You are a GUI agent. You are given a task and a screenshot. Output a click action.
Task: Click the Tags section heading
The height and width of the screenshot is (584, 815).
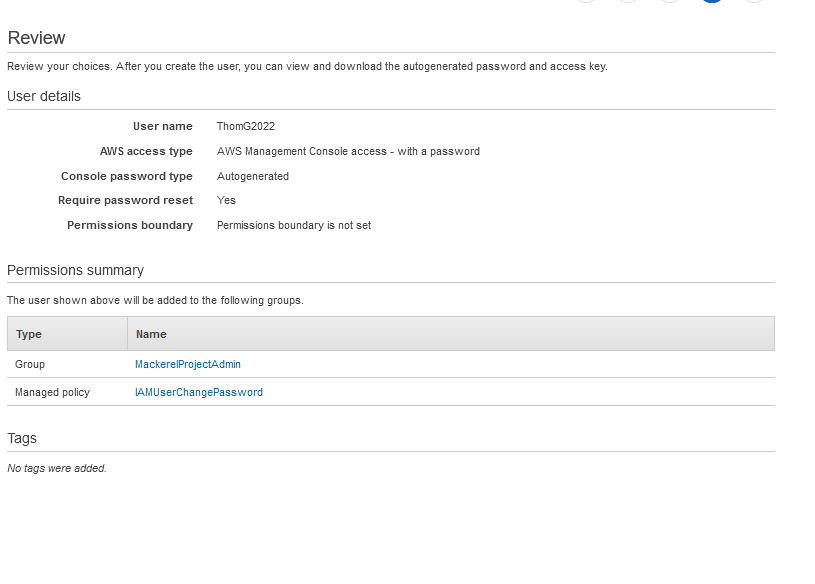(x=22, y=439)
